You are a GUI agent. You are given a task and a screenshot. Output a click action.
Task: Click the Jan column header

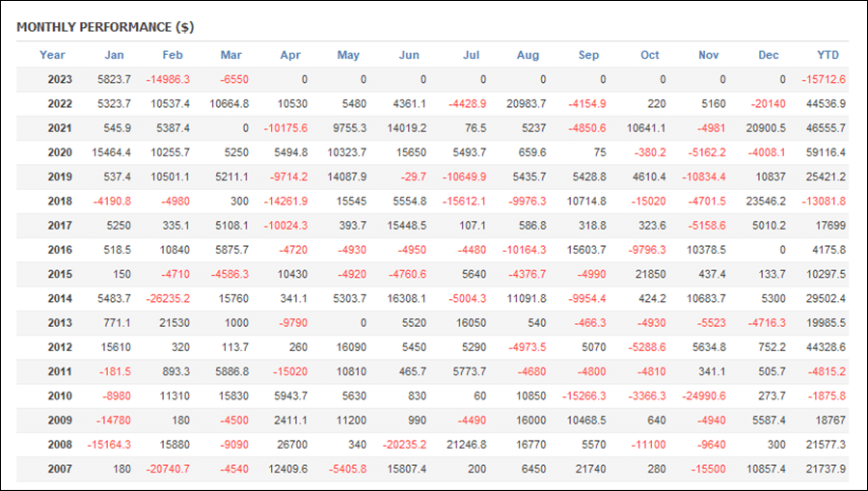(114, 55)
